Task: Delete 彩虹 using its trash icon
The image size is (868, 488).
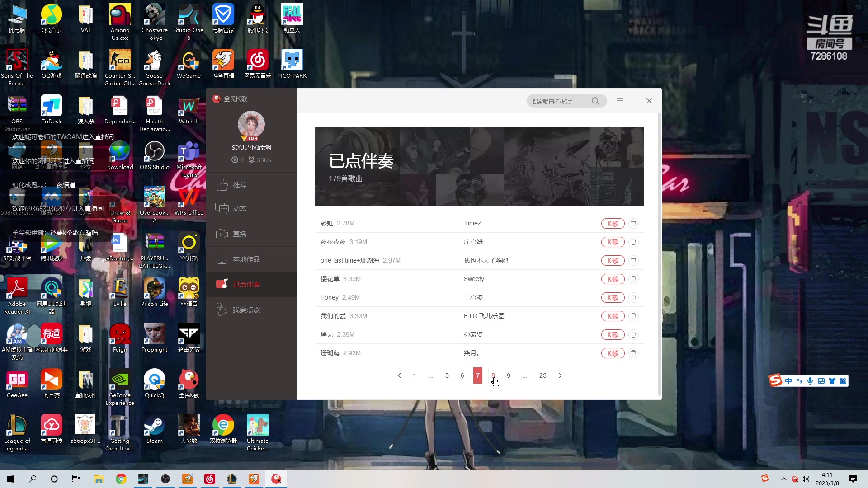Action: (x=633, y=223)
